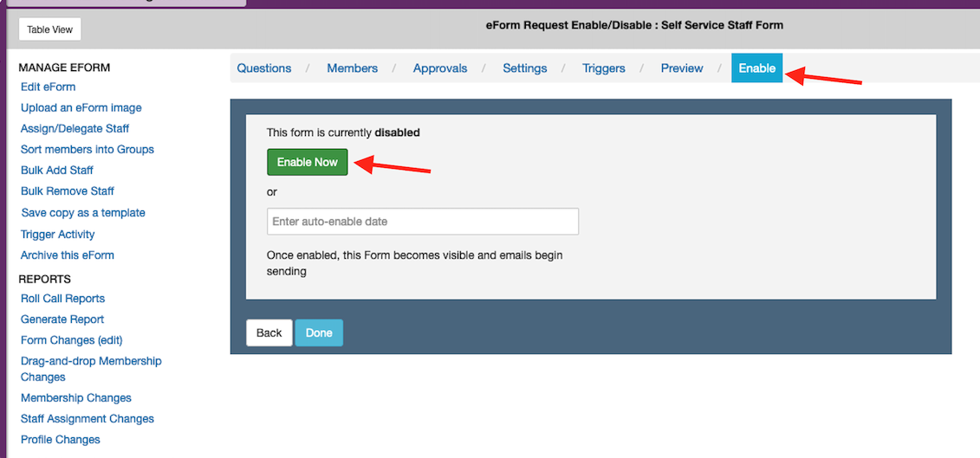Focus the auto-enable date field
Viewport: 980px width, 458px height.
(422, 222)
